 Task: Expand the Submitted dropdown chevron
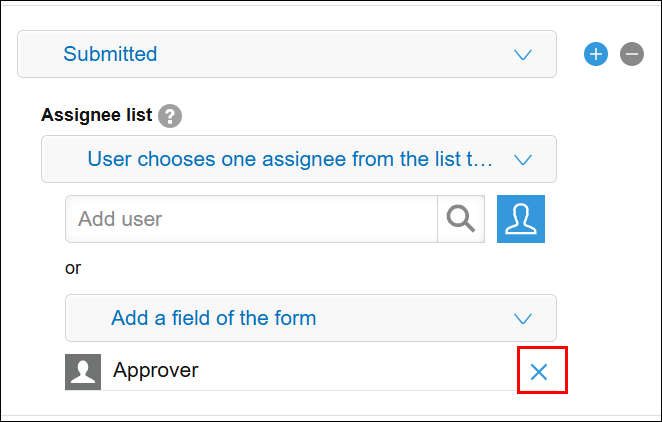522,55
